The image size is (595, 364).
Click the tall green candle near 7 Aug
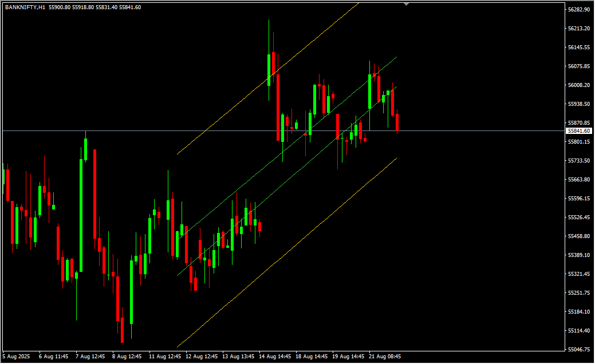pyautogui.click(x=81, y=215)
